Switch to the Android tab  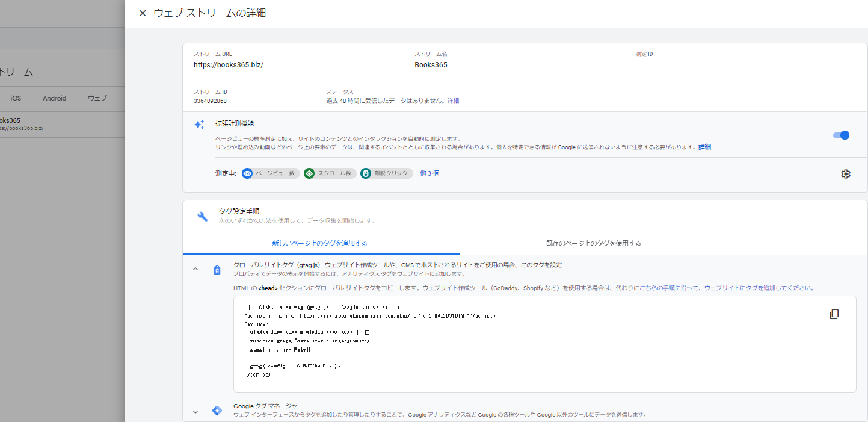(x=54, y=98)
